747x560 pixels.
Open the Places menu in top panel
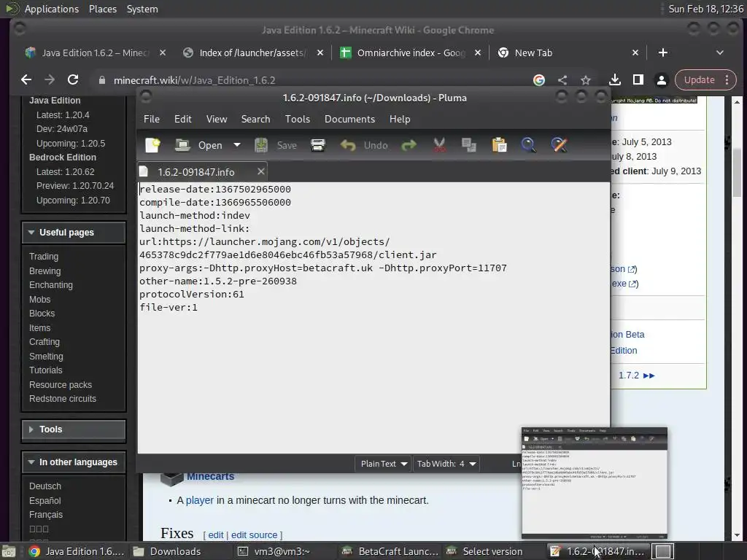coord(103,9)
